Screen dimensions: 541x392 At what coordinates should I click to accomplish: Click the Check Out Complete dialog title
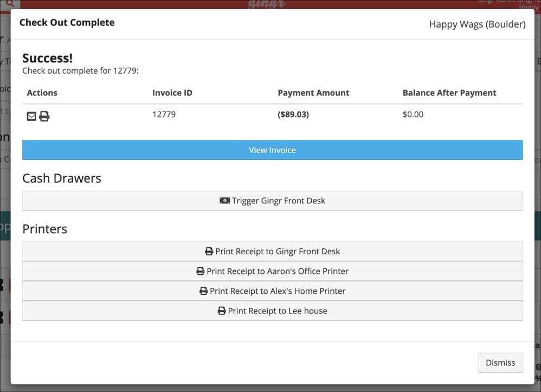coord(67,23)
